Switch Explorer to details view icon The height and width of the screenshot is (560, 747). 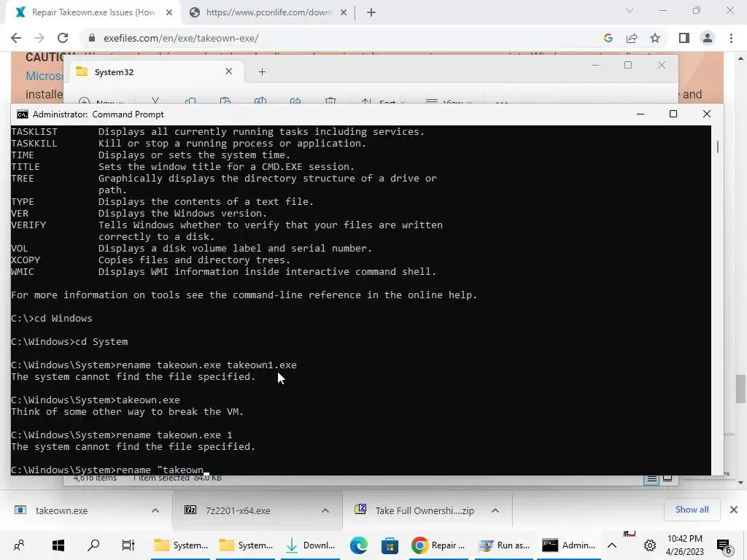click(x=651, y=478)
